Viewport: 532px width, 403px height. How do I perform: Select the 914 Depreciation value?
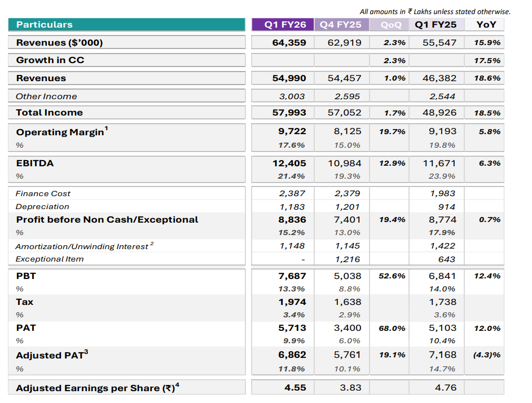[446, 207]
